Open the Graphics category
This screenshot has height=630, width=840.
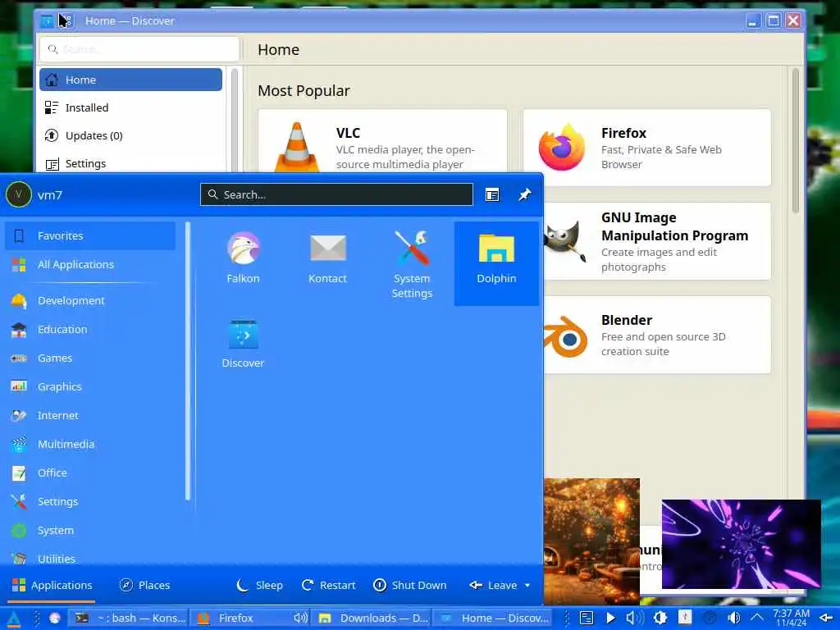(90, 387)
